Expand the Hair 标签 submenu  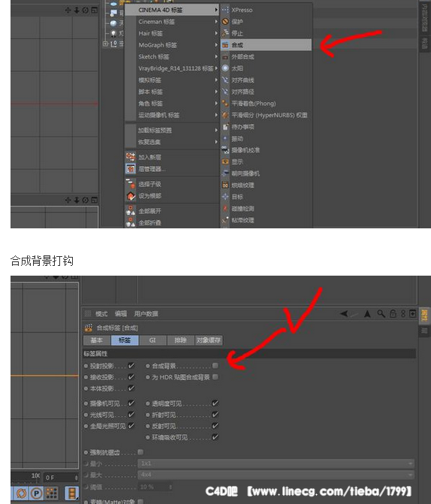click(x=172, y=33)
